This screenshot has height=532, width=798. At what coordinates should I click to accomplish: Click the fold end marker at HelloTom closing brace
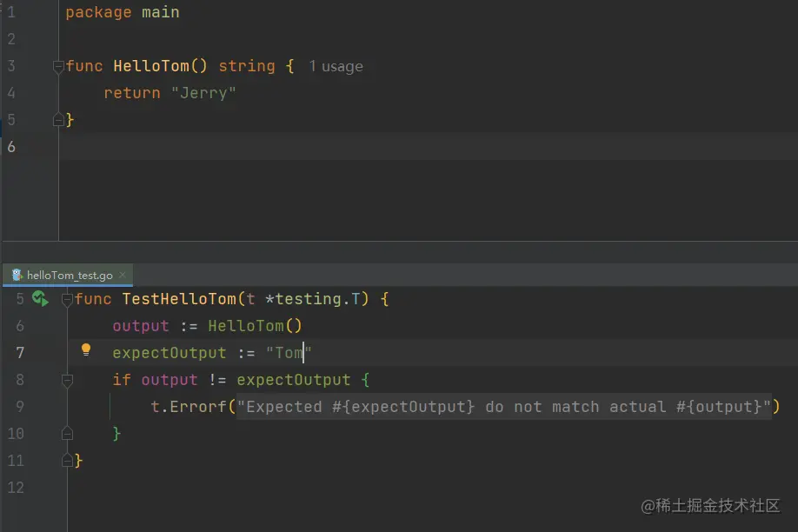[x=58, y=120]
